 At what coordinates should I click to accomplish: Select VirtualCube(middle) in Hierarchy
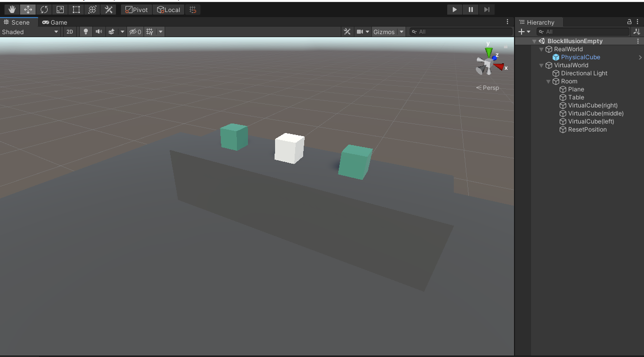(x=595, y=113)
